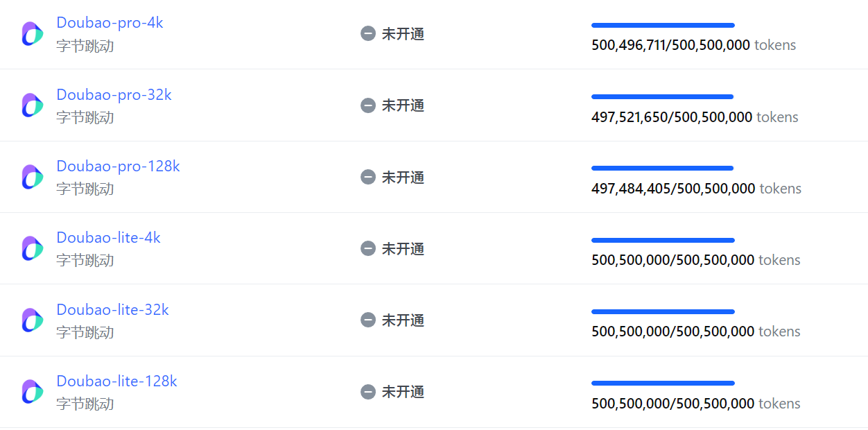Click the Doubao-pro-4k model logo icon
This screenshot has width=868, height=430.
tap(32, 34)
